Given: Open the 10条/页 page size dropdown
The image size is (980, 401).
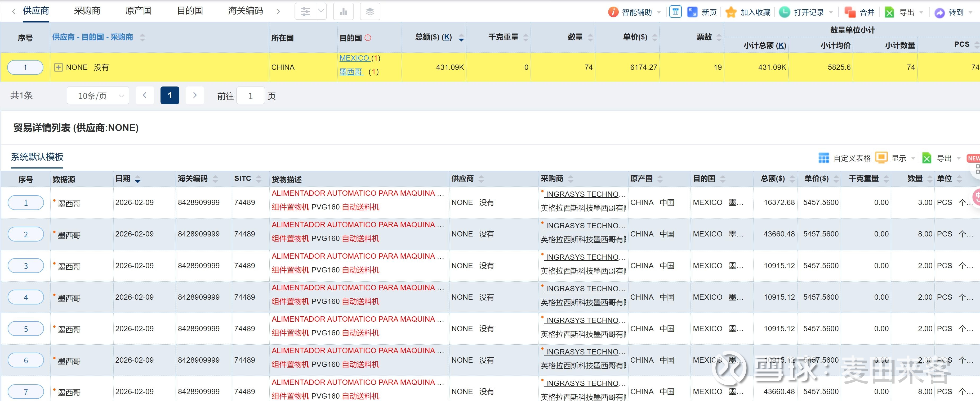Looking at the screenshot, I should (98, 96).
